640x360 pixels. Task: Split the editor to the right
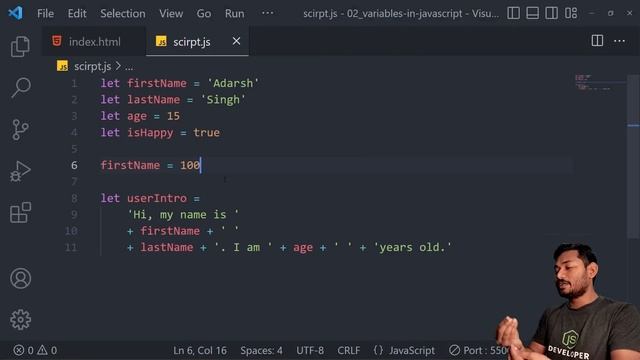click(597, 40)
